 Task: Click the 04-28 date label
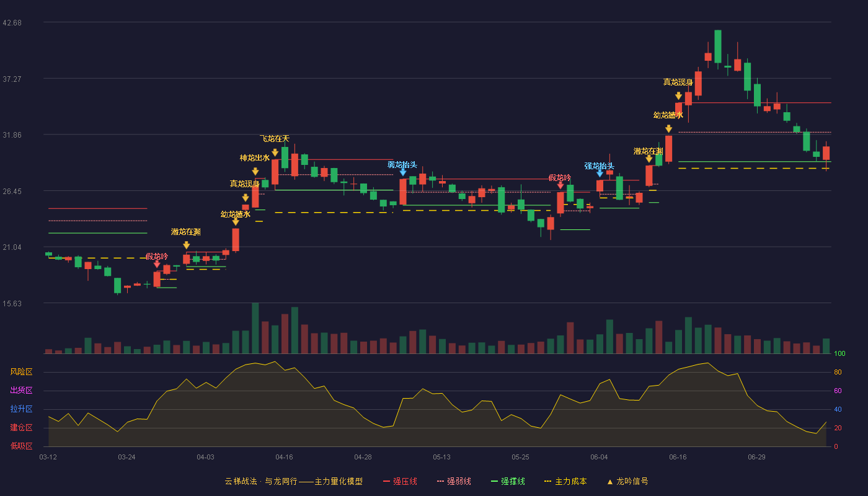[x=363, y=457]
